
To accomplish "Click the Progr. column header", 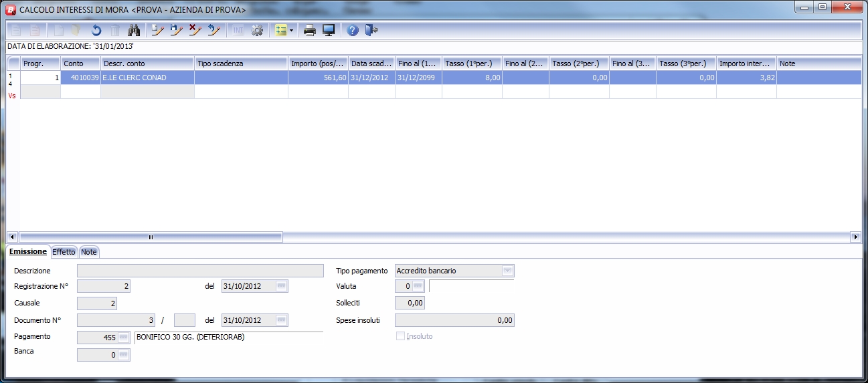I will 40,63.
